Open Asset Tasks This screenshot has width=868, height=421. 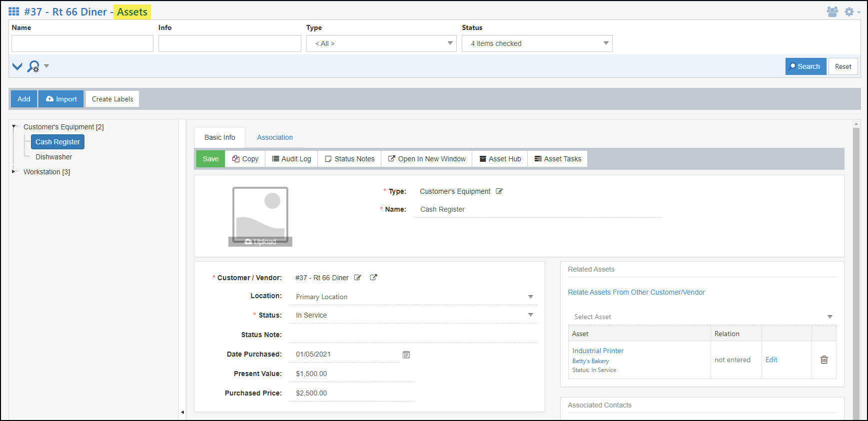pos(558,159)
